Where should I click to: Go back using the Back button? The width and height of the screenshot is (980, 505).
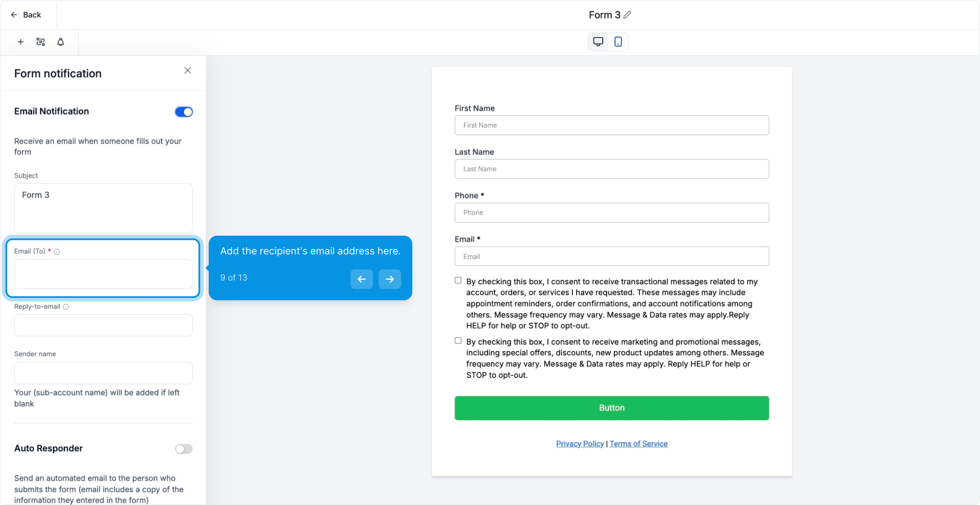pos(26,15)
